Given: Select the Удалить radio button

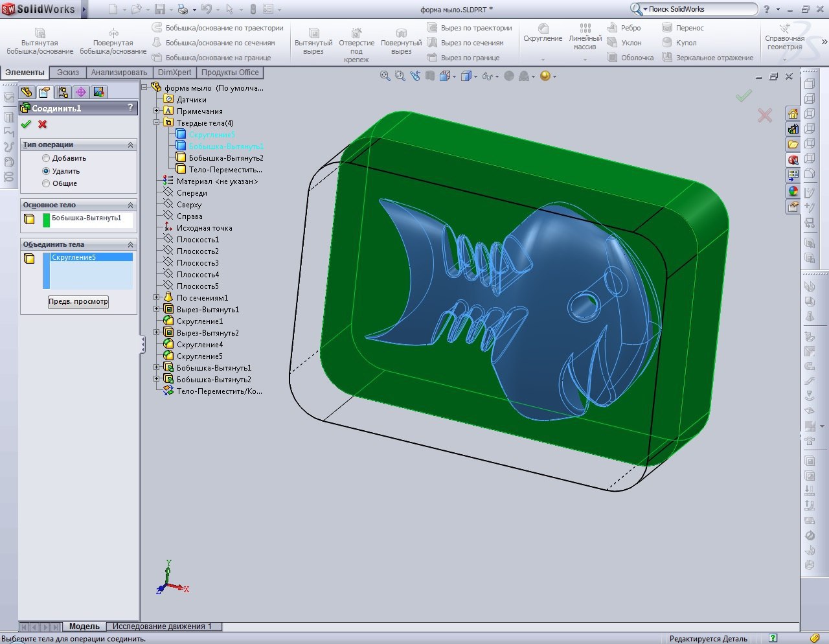Looking at the screenshot, I should [46, 171].
